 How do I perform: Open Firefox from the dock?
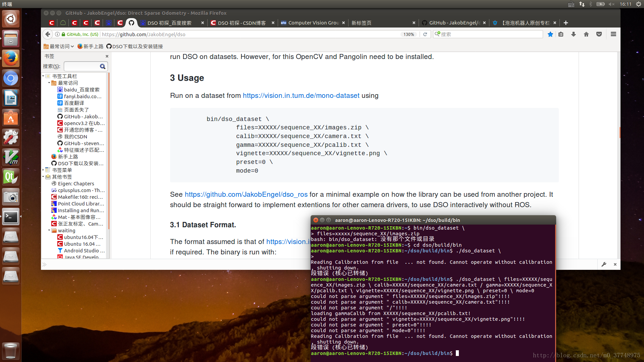coord(11,58)
